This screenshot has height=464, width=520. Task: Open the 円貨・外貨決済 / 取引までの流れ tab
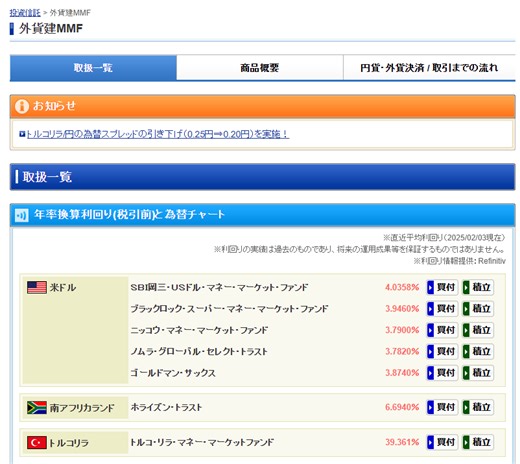429,68
